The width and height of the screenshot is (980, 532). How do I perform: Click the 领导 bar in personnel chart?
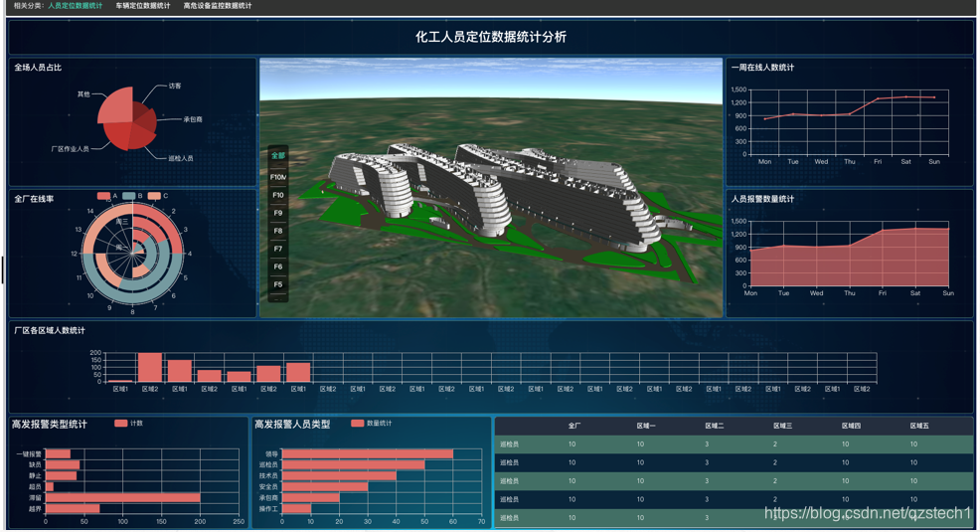pos(368,453)
